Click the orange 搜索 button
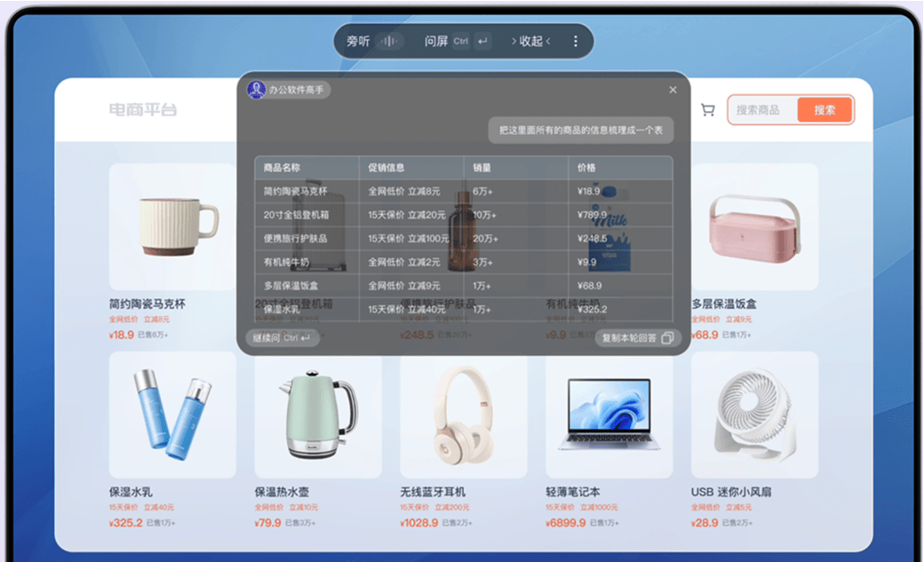Viewport: 924px width, 562px height. [x=824, y=110]
